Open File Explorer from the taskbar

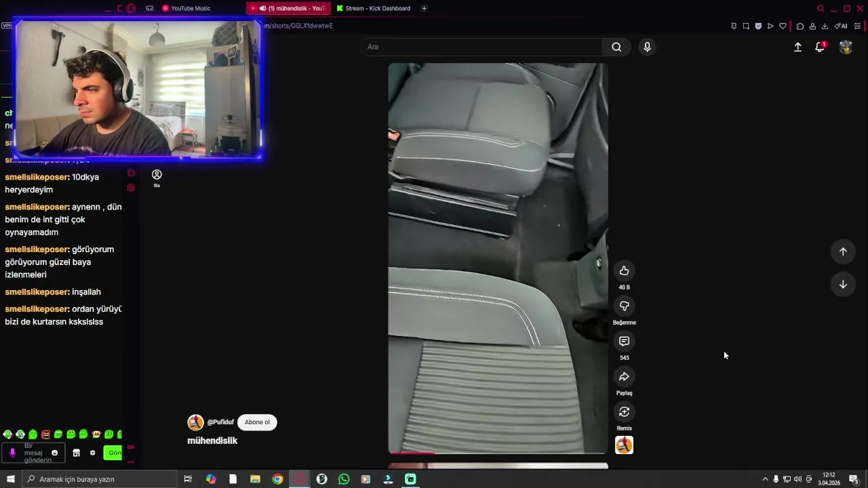[x=255, y=479]
